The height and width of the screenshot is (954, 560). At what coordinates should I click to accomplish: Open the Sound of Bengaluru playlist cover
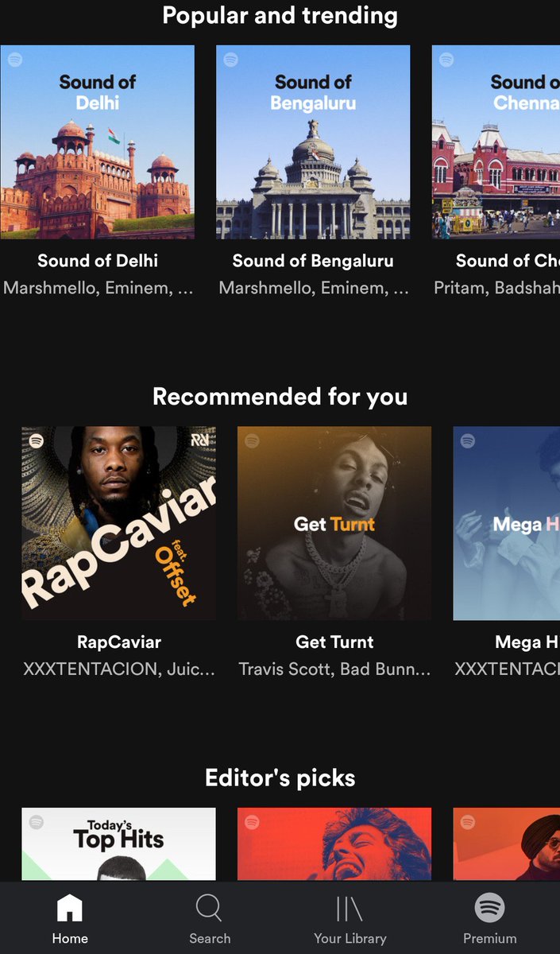click(x=313, y=142)
